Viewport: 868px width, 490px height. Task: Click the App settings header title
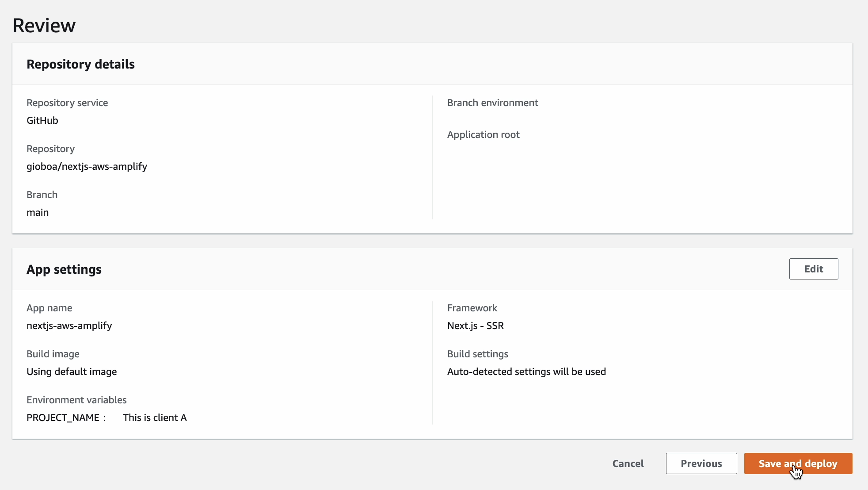click(64, 269)
